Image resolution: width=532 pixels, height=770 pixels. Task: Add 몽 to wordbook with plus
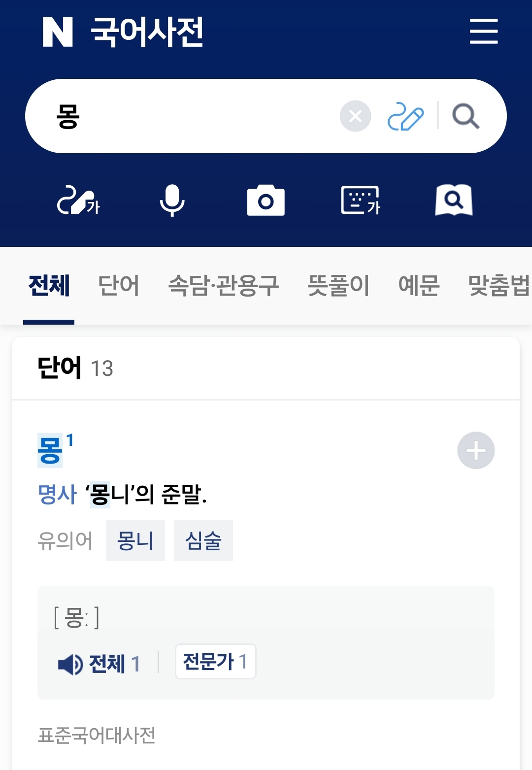[x=476, y=450]
